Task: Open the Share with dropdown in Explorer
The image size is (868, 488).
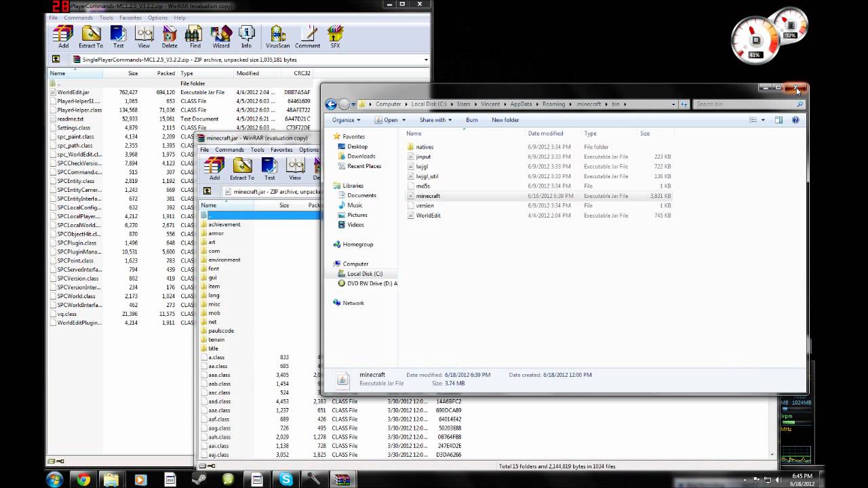Action: click(436, 120)
